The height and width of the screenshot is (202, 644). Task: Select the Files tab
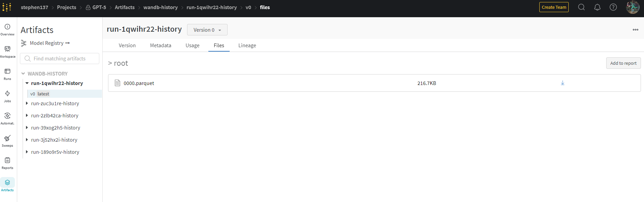click(219, 46)
